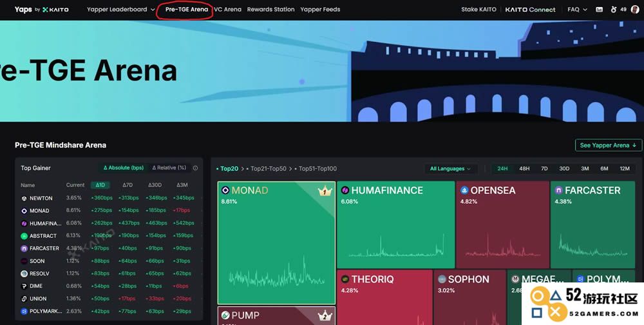Viewport: 644px width, 325px height.
Task: Go to Rewards Station
Action: coord(270,10)
